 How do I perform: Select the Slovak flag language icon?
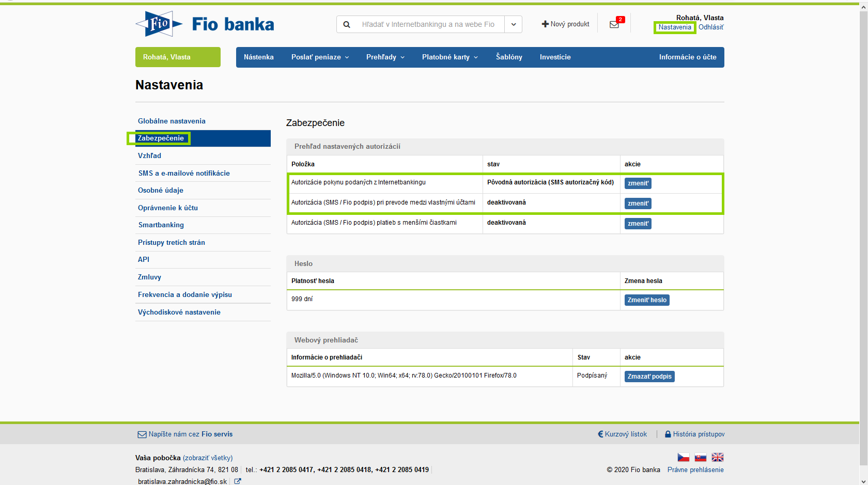click(701, 457)
